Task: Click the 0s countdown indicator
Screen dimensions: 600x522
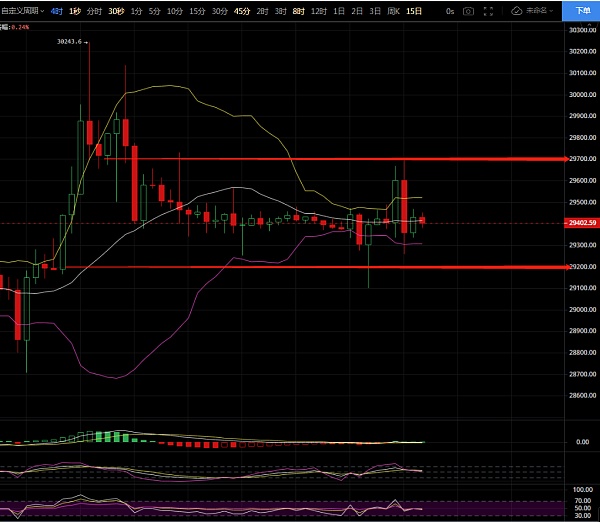Action: click(x=450, y=10)
